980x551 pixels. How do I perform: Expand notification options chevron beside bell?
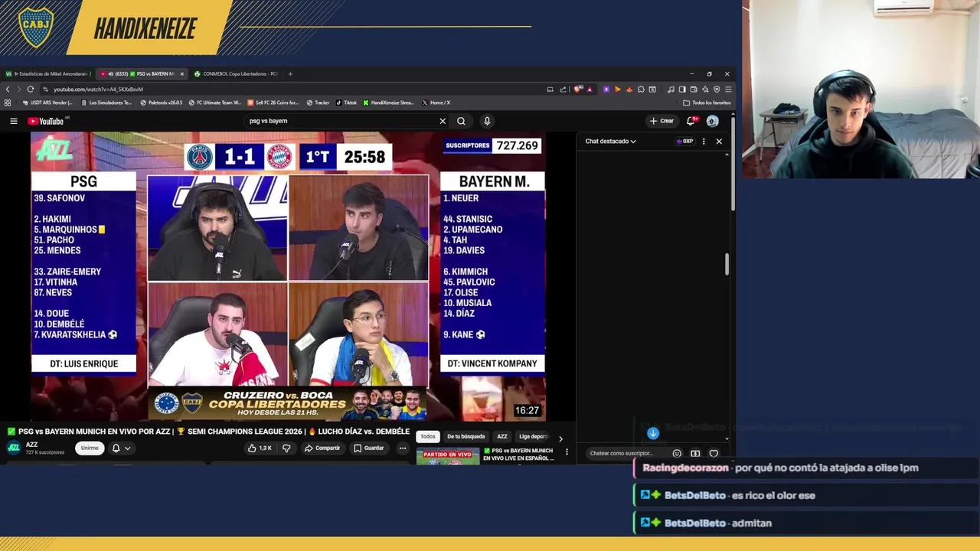pyautogui.click(x=127, y=448)
